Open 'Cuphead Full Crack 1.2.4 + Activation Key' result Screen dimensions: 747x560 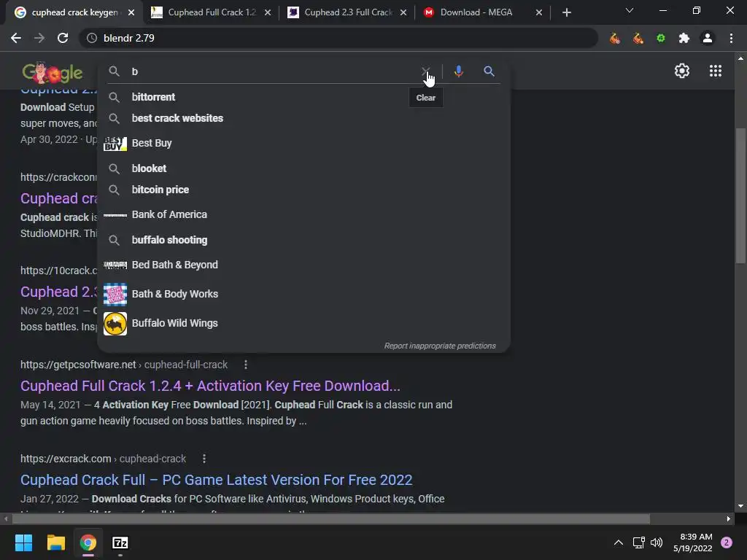[x=210, y=386]
